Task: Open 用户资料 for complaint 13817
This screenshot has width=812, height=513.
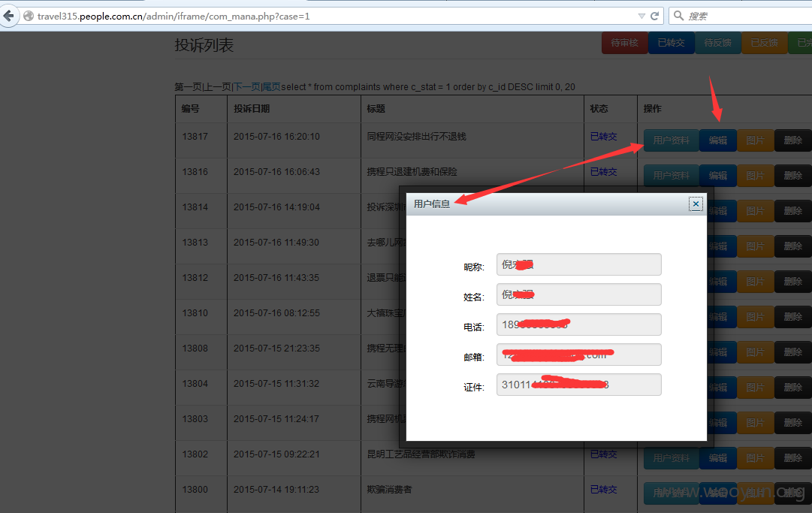Action: (671, 140)
